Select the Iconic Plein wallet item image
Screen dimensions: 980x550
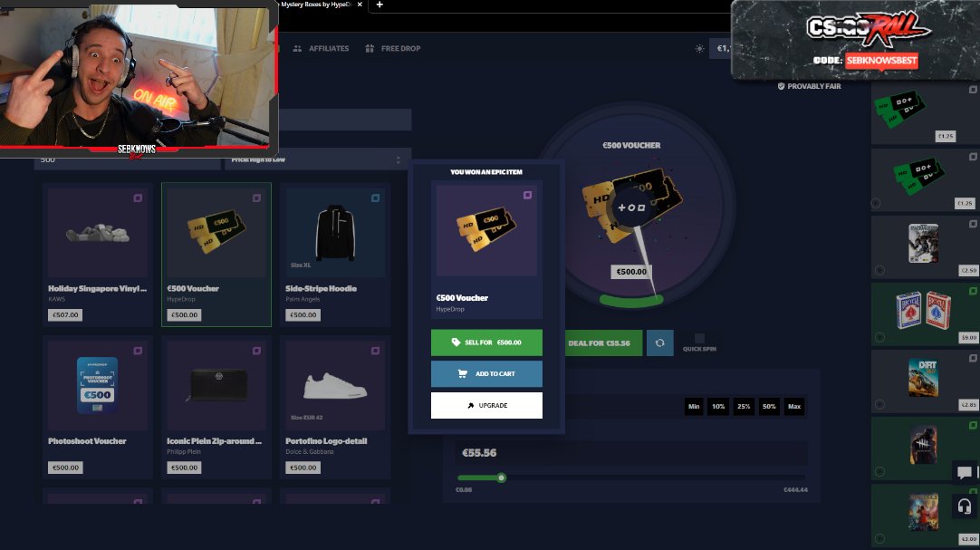(216, 385)
